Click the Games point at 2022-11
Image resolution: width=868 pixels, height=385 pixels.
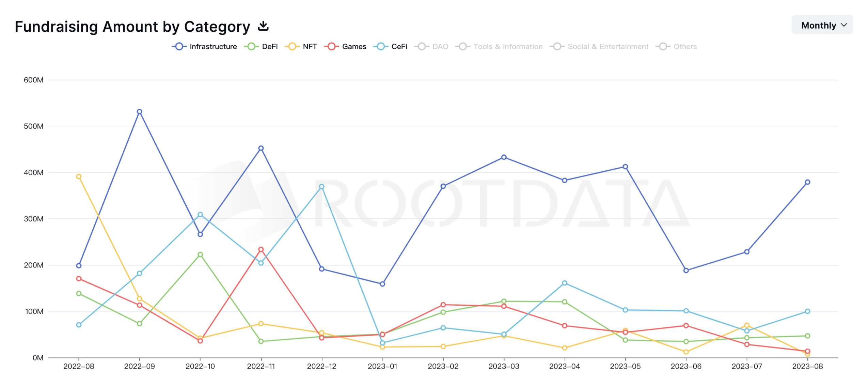(261, 249)
